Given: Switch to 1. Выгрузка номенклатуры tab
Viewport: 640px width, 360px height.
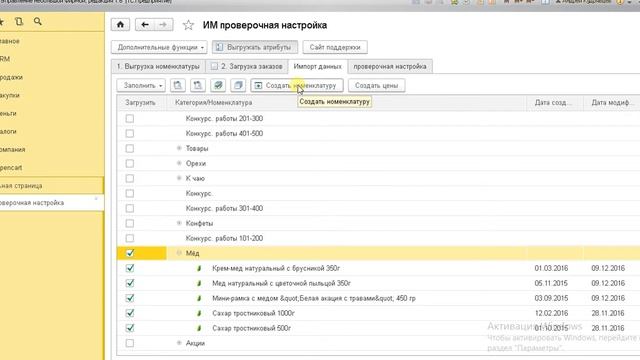Looking at the screenshot, I should coord(158,67).
